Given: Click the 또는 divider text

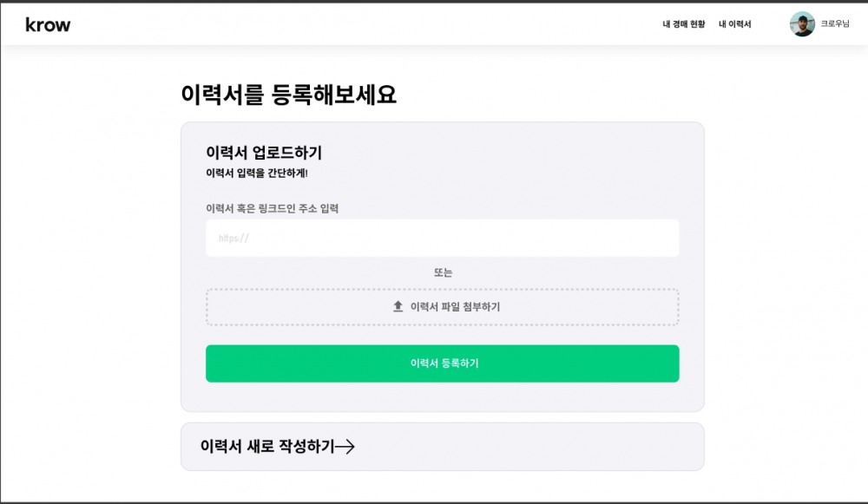Looking at the screenshot, I should 442,272.
